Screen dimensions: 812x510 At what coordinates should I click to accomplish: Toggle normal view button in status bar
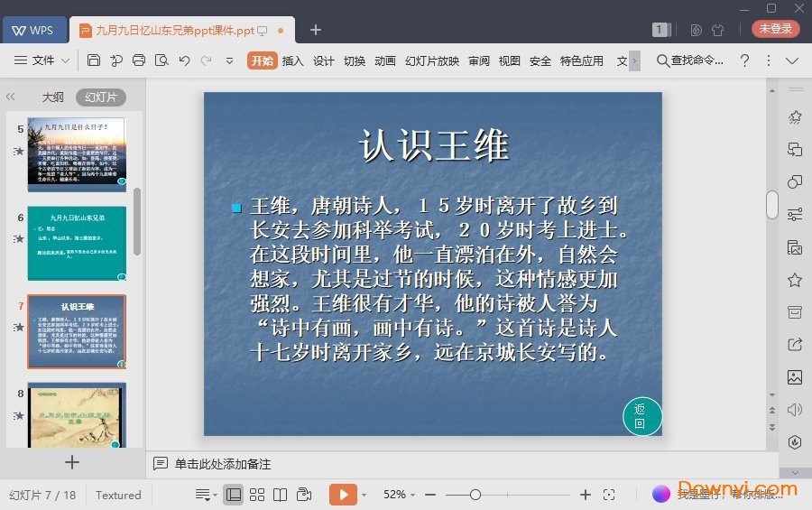coord(234,495)
